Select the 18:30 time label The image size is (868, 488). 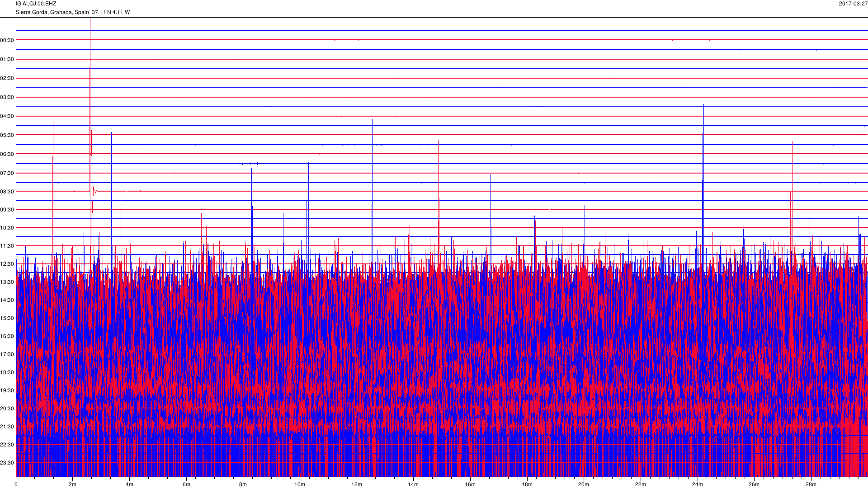[x=7, y=372]
